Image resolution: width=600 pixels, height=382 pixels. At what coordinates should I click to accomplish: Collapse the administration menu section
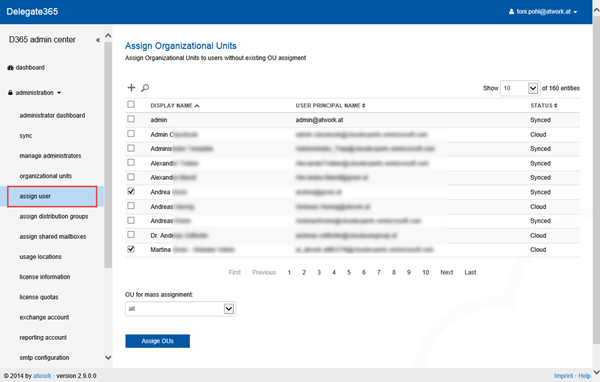[x=34, y=93]
